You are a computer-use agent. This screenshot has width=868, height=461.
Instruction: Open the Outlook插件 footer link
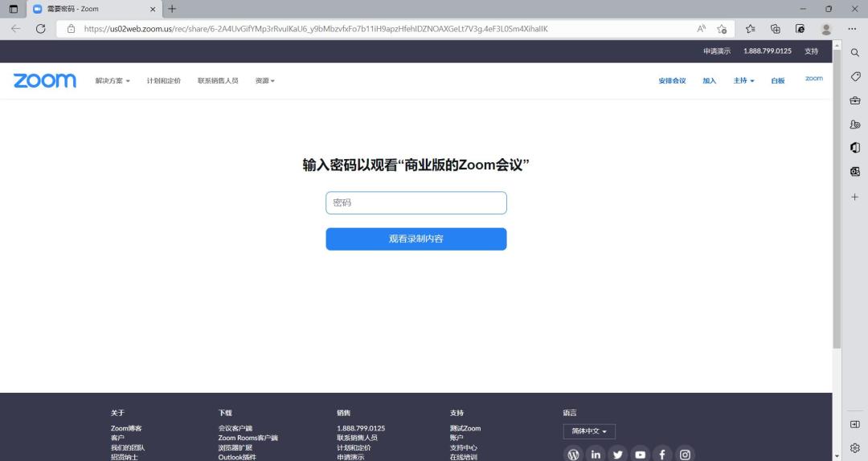pos(237,457)
